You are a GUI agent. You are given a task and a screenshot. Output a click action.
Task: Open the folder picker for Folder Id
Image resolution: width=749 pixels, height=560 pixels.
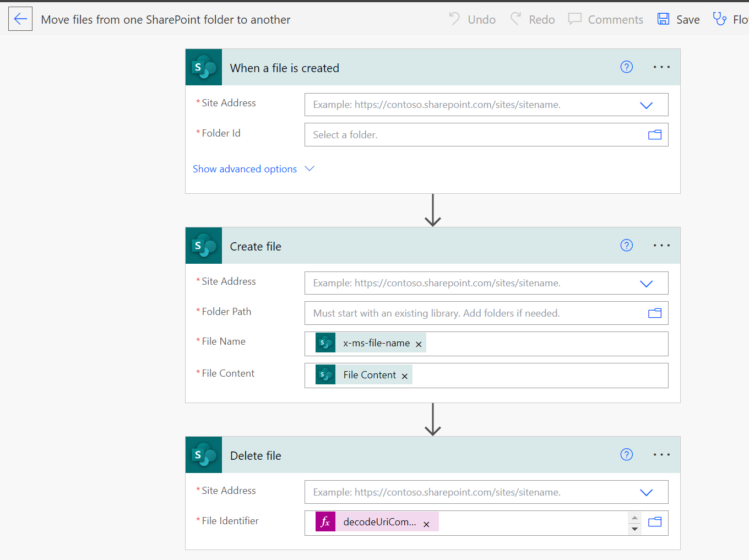(x=654, y=134)
